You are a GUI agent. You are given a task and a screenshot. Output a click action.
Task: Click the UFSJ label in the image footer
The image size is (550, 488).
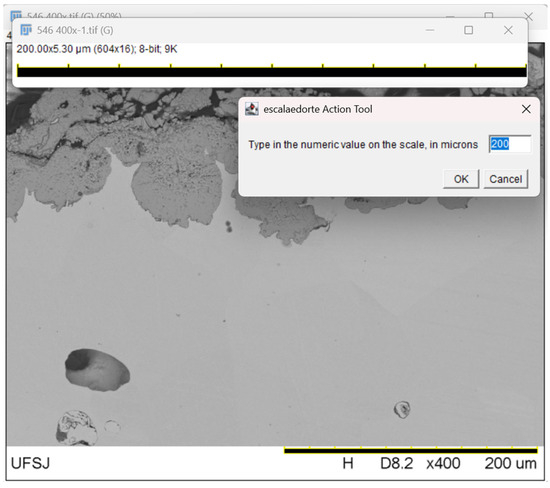pos(31,463)
